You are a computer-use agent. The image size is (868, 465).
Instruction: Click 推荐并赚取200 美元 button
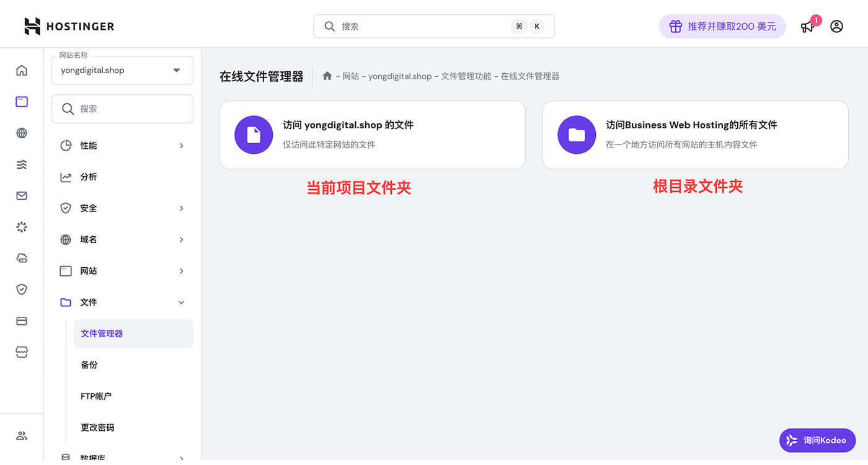[722, 27]
